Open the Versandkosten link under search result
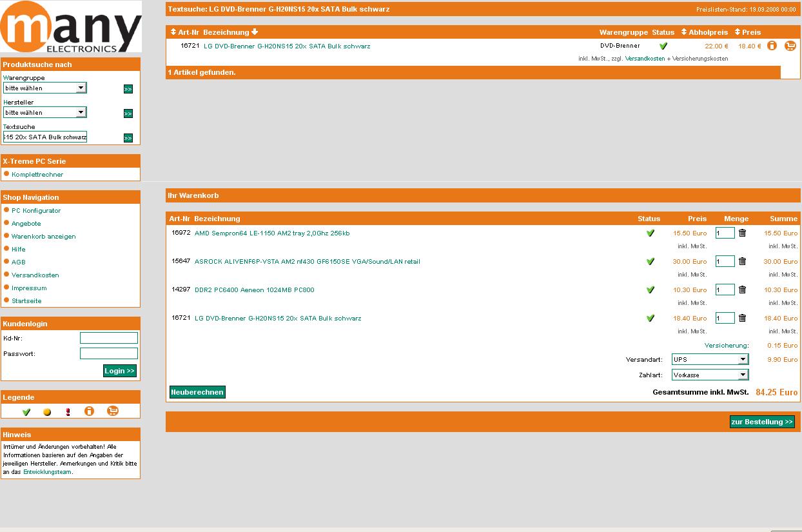Image resolution: width=802 pixels, height=532 pixels. coord(645,59)
